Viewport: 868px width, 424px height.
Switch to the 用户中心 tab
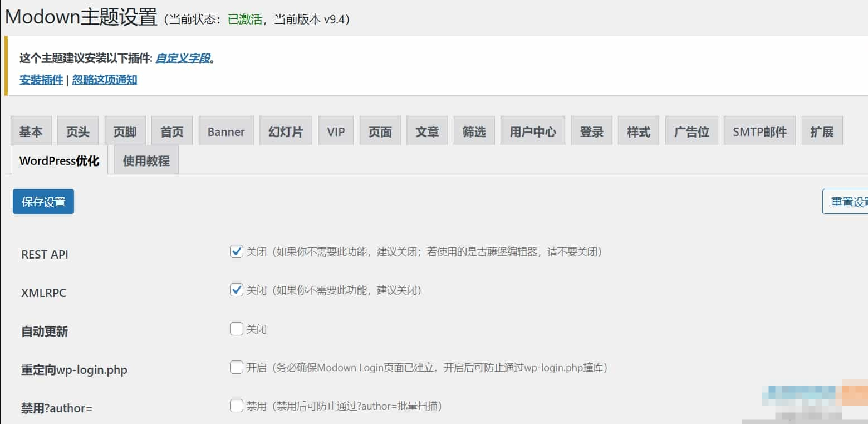coord(533,131)
